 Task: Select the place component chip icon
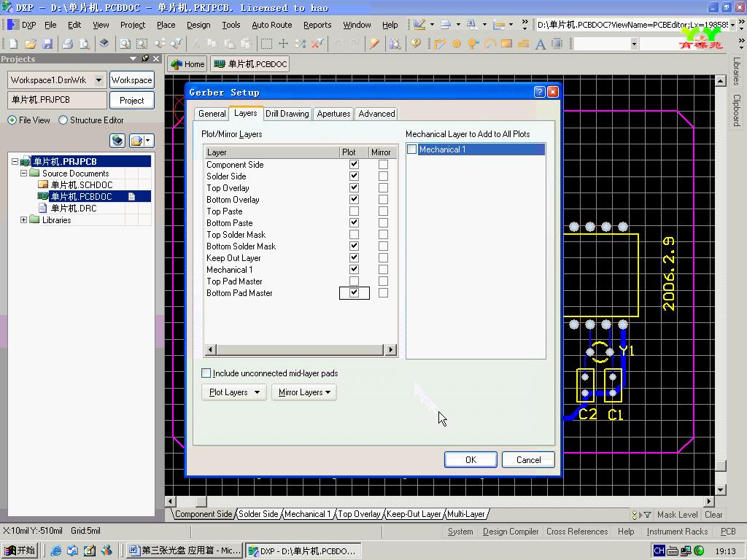pyautogui.click(x=557, y=44)
